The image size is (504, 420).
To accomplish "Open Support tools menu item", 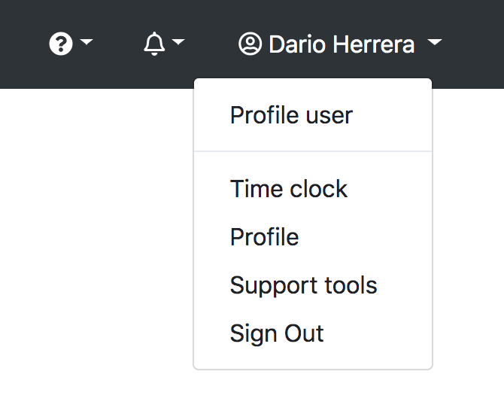I will (313, 285).
